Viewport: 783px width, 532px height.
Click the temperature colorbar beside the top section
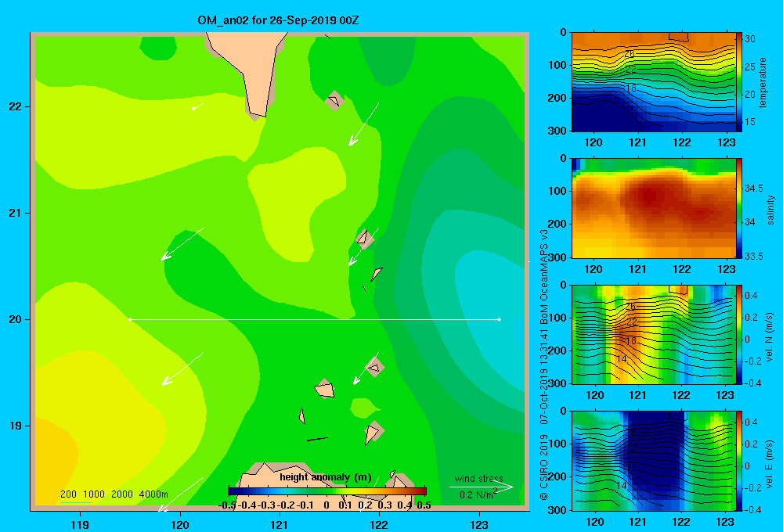coord(739,82)
